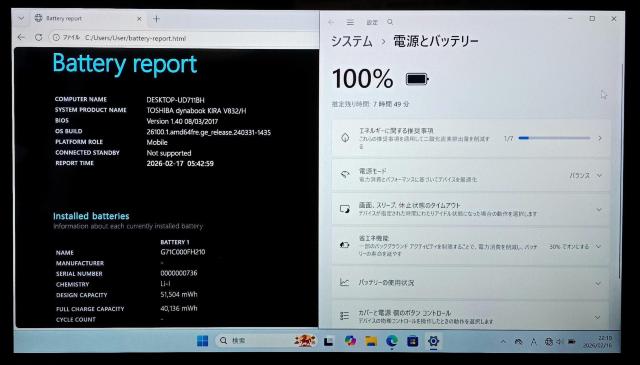Screen dimensions: 640x365
Task: Select the Battery report tab
Action: [88, 19]
